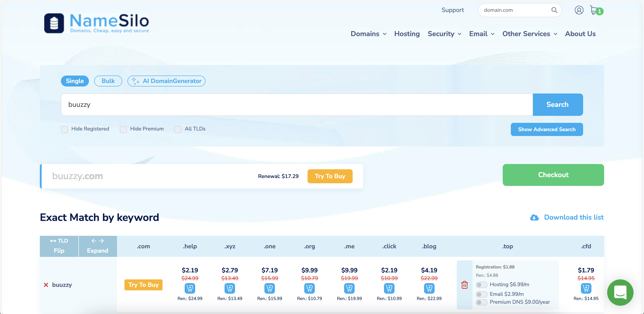The height and width of the screenshot is (314, 644).
Task: Click the NameSilo logo
Action: coord(97,23)
